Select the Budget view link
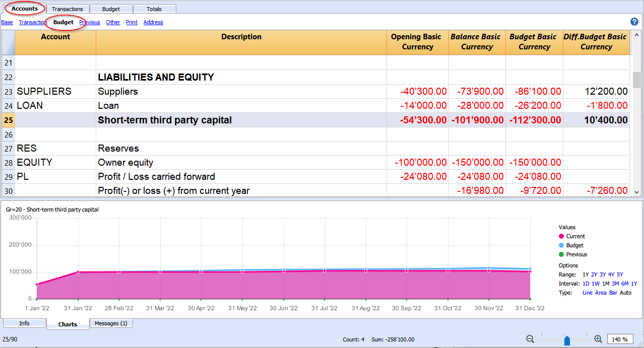The image size is (644, 348). pyautogui.click(x=63, y=22)
